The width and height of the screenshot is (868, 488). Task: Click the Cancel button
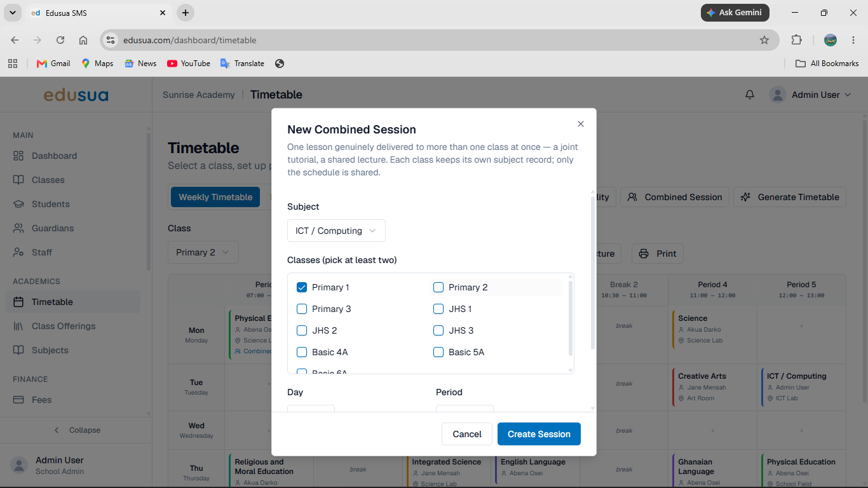click(x=467, y=434)
